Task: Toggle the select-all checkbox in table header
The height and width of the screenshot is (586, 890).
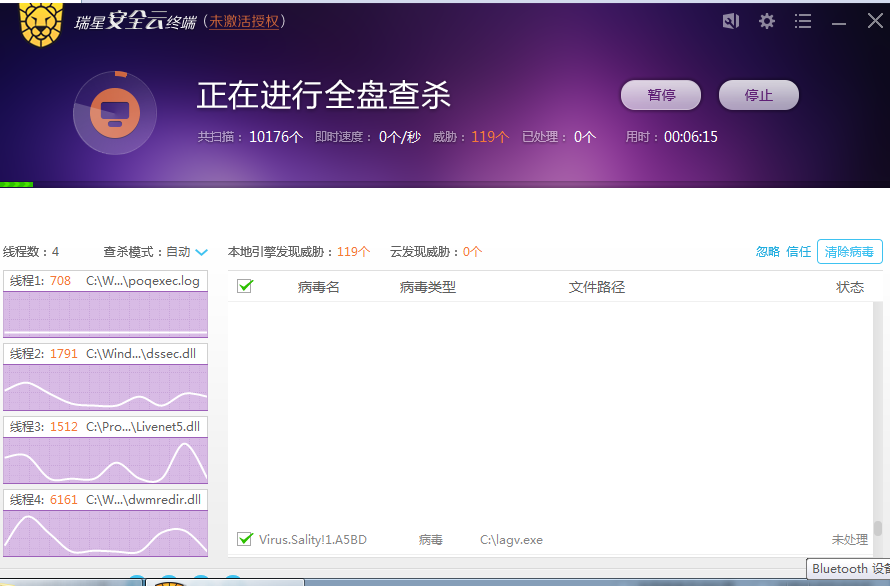Action: coord(245,286)
